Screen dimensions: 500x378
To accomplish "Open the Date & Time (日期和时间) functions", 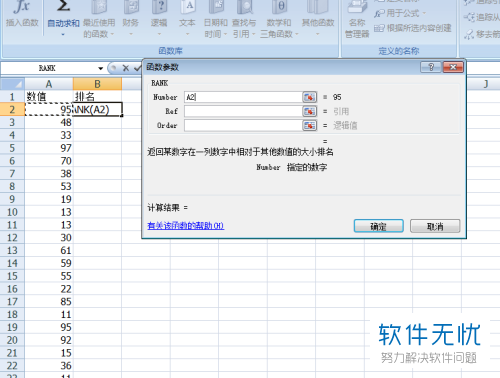I will 216,18.
